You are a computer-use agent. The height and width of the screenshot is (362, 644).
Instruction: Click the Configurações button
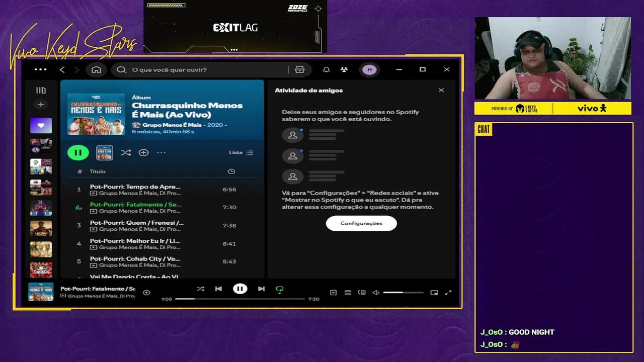click(361, 223)
